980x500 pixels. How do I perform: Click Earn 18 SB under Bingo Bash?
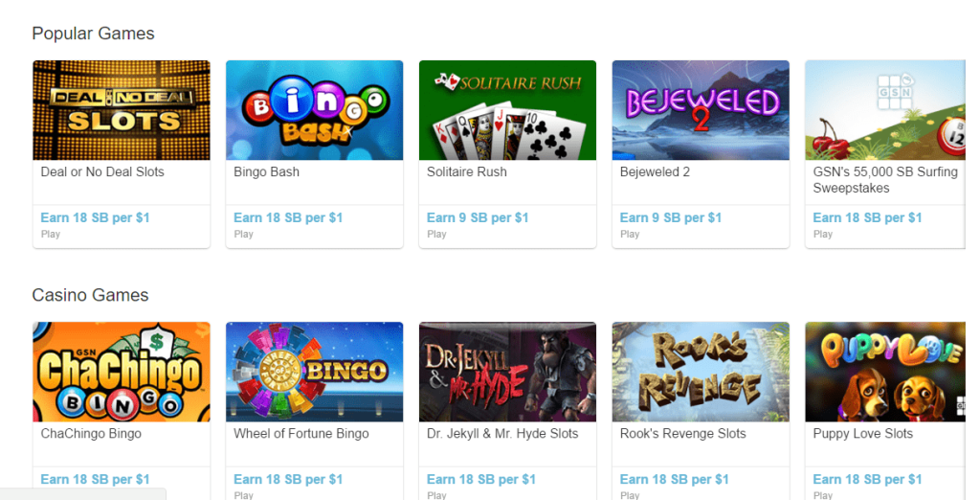[x=288, y=217]
